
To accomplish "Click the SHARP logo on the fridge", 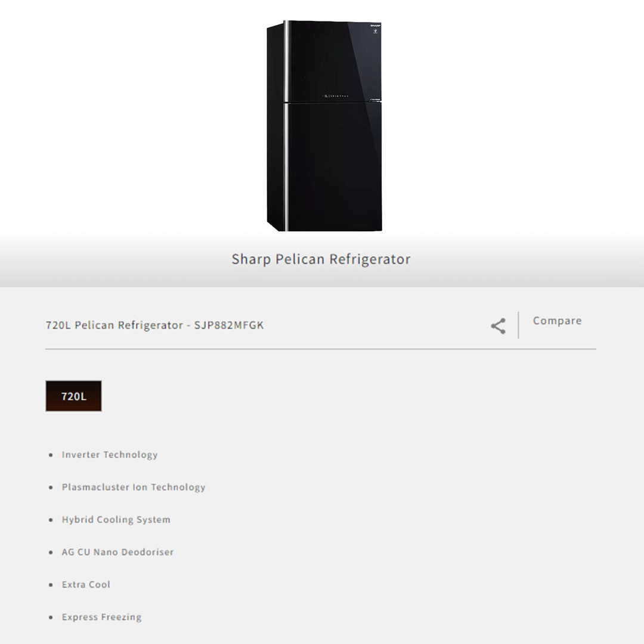I will [x=375, y=26].
